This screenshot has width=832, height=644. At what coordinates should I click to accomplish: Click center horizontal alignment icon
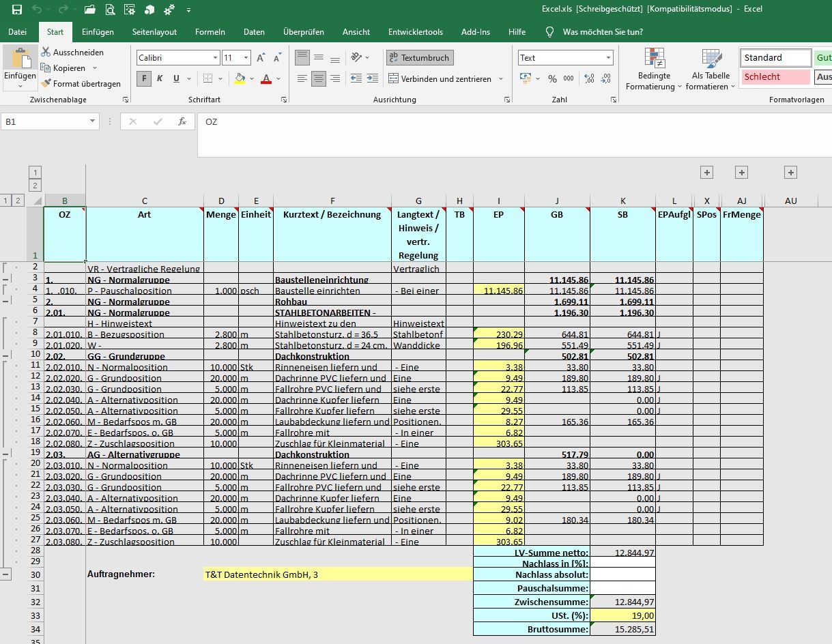tap(319, 78)
